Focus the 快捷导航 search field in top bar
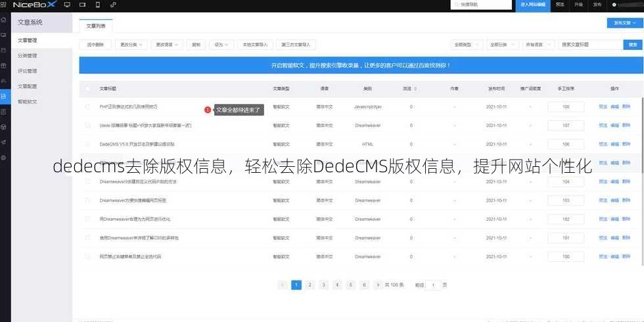 [x=481, y=5]
